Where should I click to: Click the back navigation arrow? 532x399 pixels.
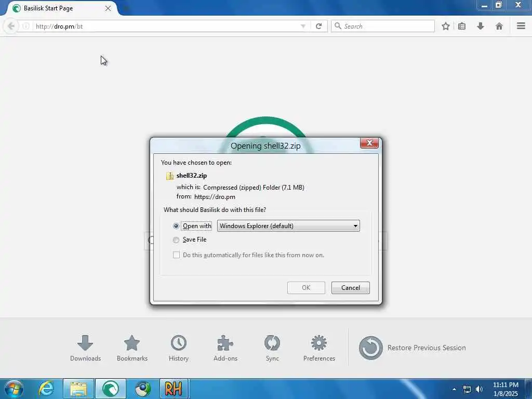point(11,26)
